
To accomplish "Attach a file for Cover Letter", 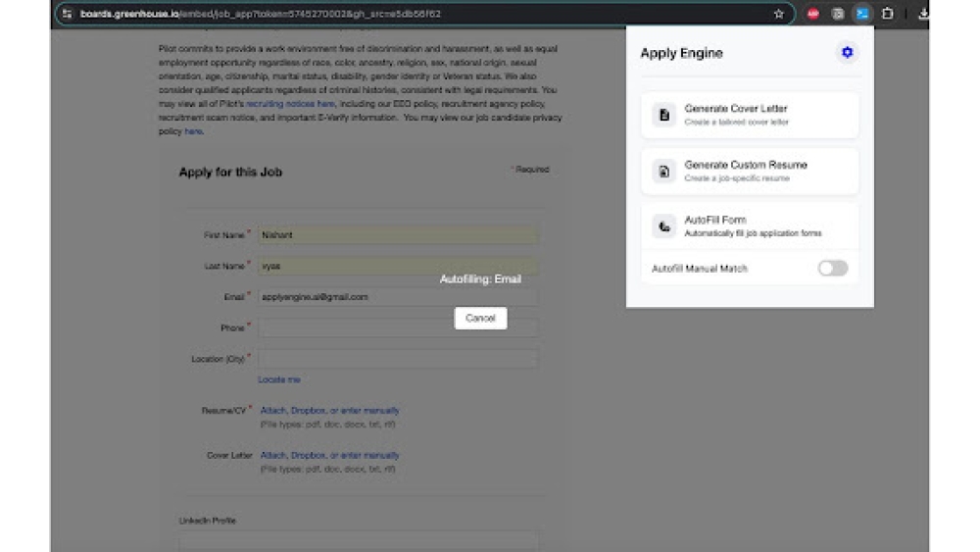I will 272,456.
